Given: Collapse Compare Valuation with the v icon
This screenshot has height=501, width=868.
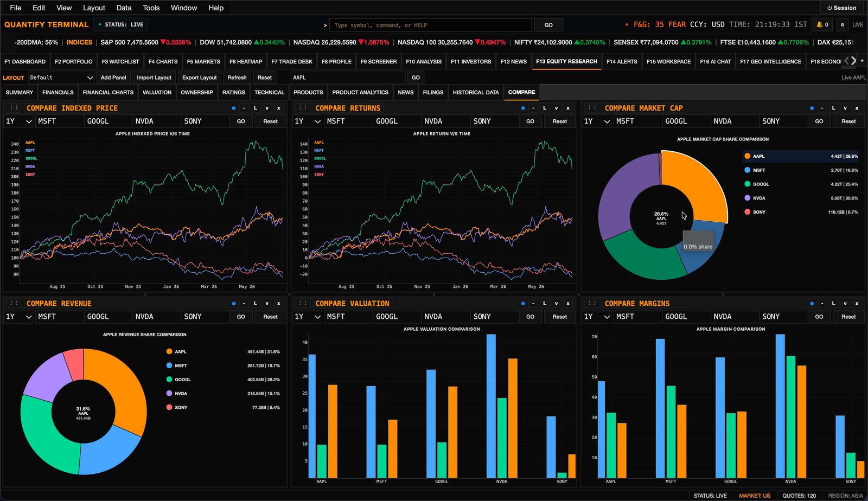Looking at the screenshot, I should (x=556, y=303).
